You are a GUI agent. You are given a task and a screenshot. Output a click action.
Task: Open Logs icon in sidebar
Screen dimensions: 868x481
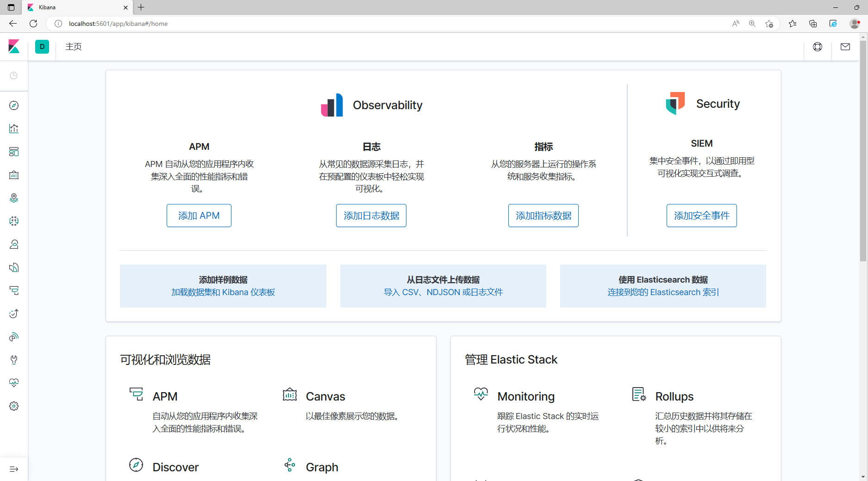[14, 267]
